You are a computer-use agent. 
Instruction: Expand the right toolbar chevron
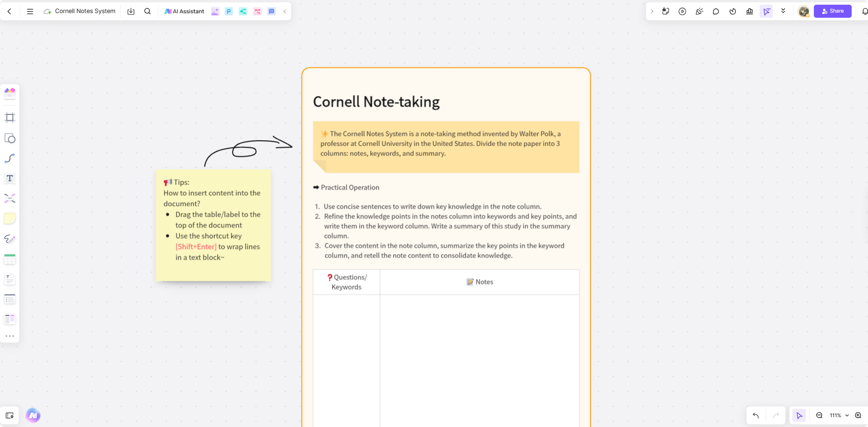[652, 11]
